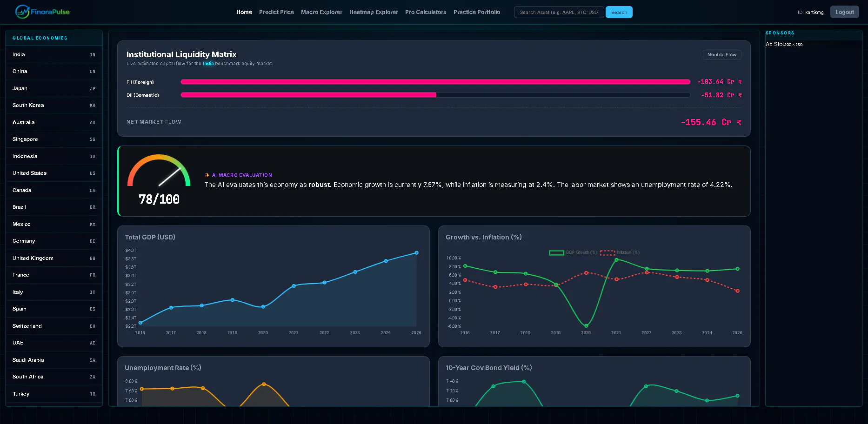Pick Spain from the sidebar
The width and height of the screenshot is (868, 424).
(54, 309)
